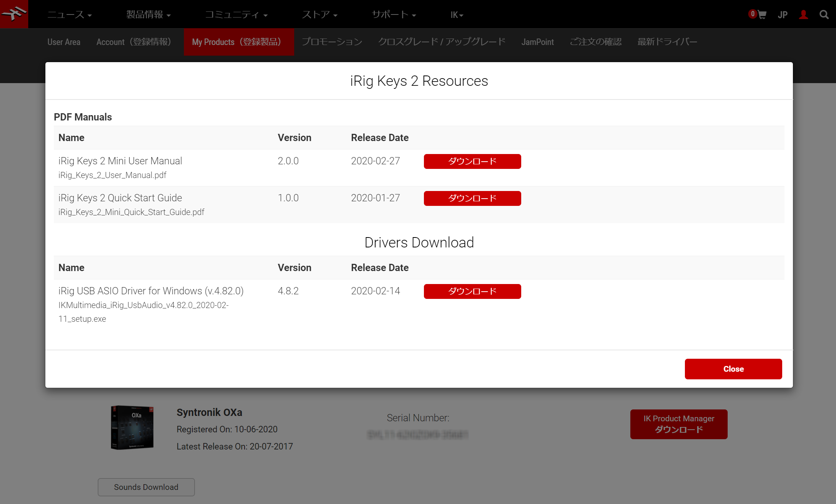Click filename iRig_Keys_2_User_Manual.pdf
The width and height of the screenshot is (836, 504).
coord(112,175)
